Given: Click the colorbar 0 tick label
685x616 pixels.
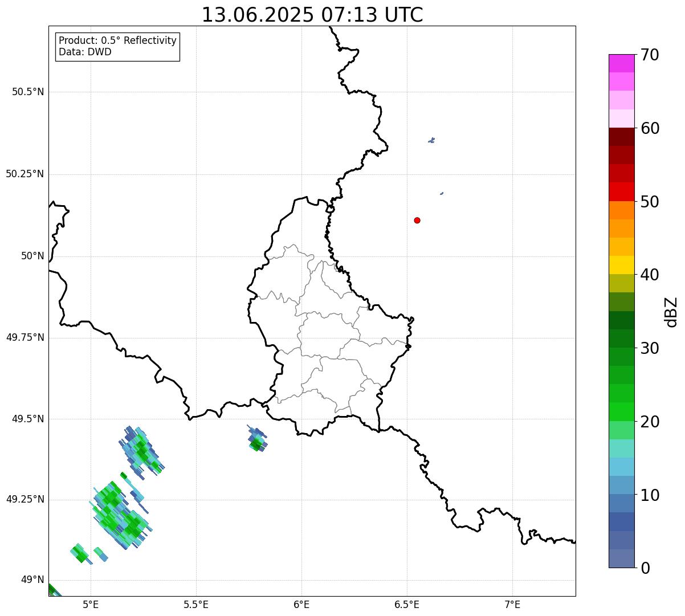Looking at the screenshot, I should [x=645, y=568].
